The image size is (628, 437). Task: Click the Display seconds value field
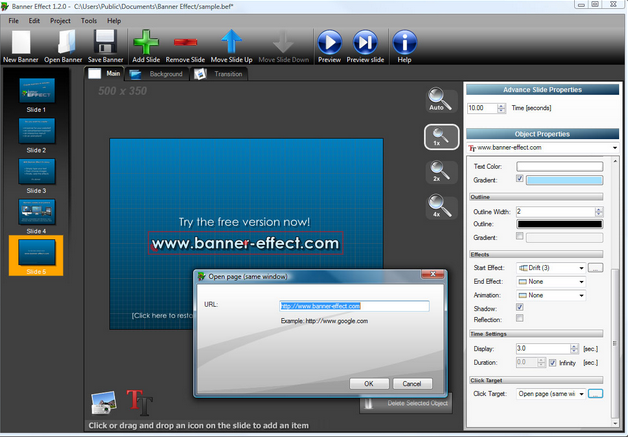click(x=543, y=348)
